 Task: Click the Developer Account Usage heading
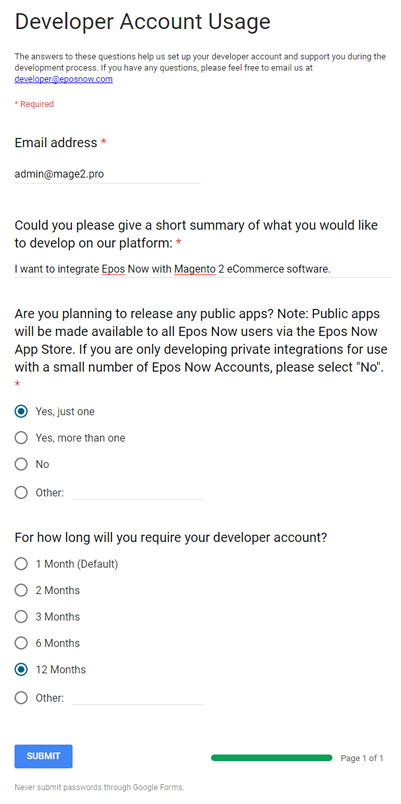point(143,22)
